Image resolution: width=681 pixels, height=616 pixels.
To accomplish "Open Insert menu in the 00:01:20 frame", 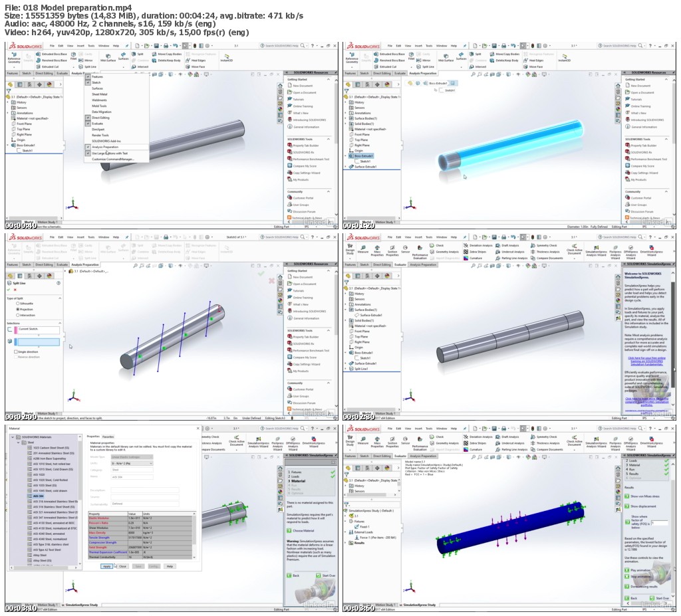I will [x=418, y=46].
